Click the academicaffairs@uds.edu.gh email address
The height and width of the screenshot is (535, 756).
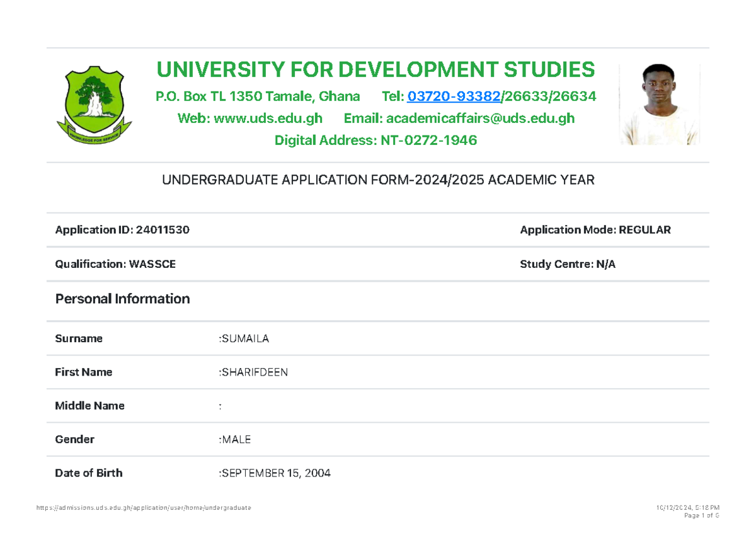480,118
